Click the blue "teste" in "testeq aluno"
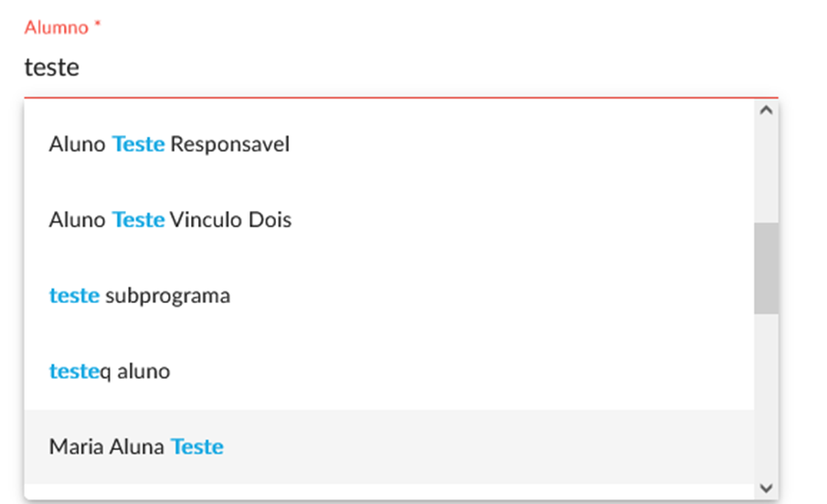827x504 pixels. click(73, 372)
